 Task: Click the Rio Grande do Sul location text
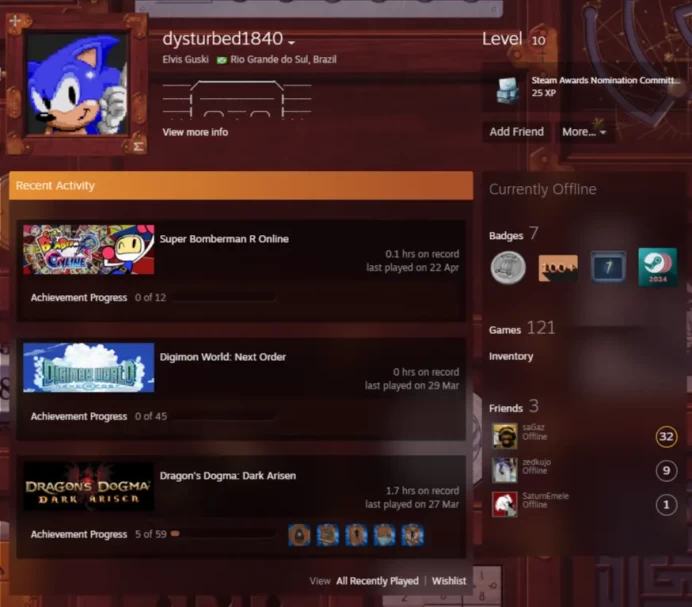[283, 60]
